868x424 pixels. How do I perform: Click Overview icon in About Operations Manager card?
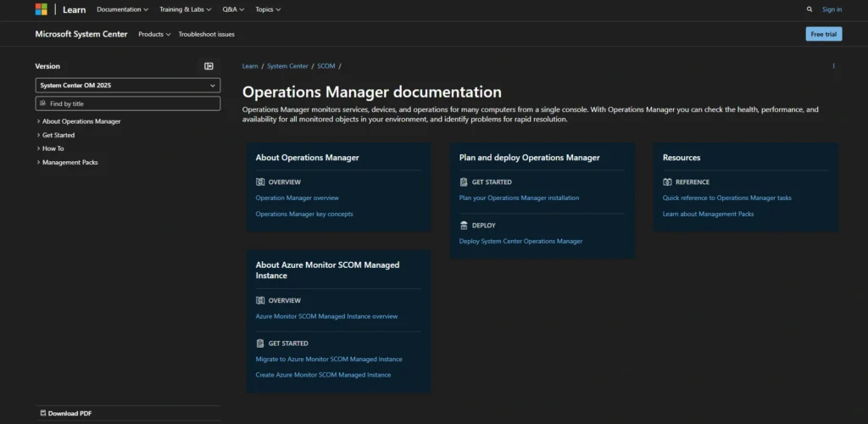[260, 182]
